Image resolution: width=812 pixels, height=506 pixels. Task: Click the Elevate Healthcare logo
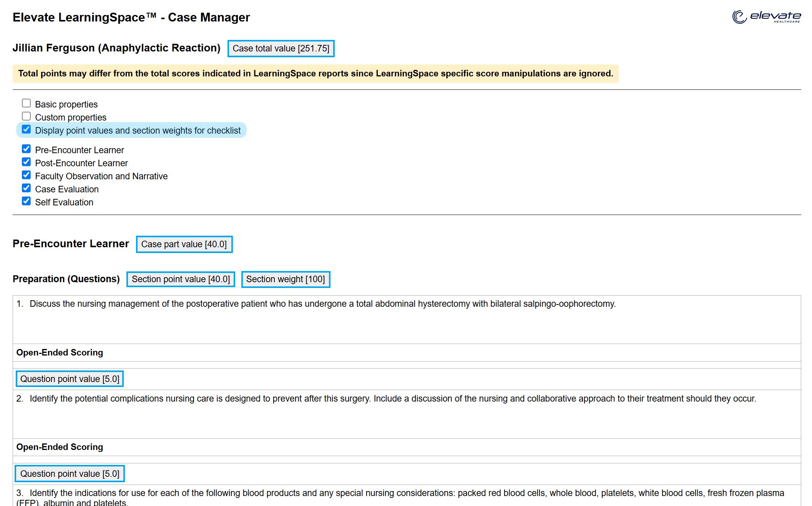pyautogui.click(x=766, y=17)
